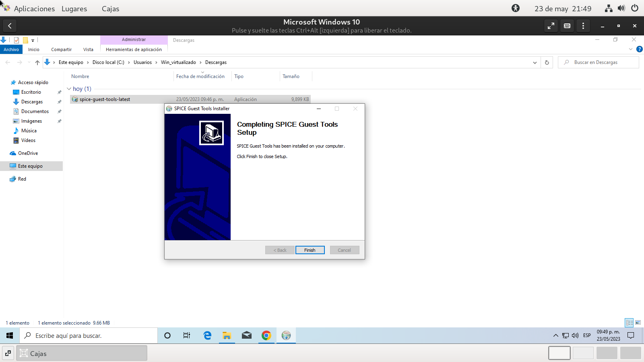Open Google Chrome from the Windows taskbar

tap(266, 335)
